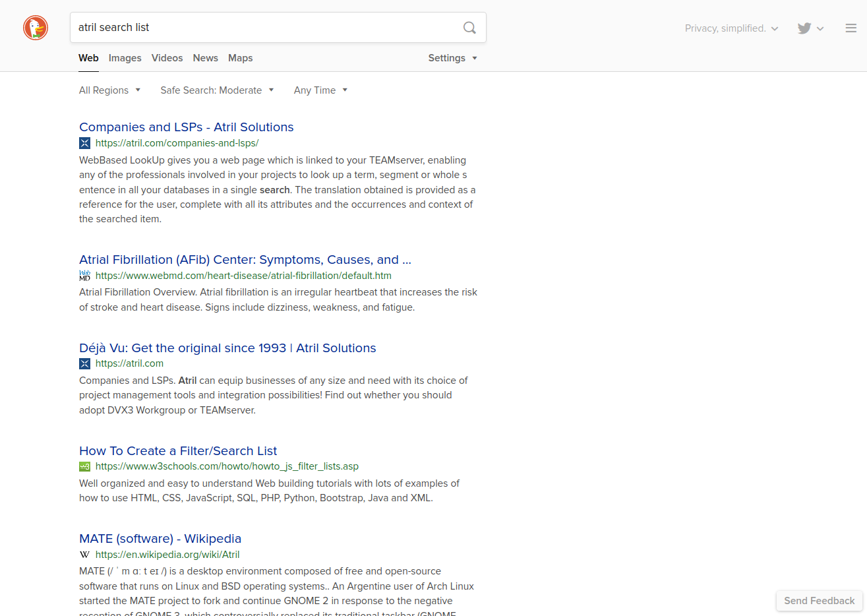Open MATE (software) - Wikipedia result
867x616 pixels.
[160, 539]
